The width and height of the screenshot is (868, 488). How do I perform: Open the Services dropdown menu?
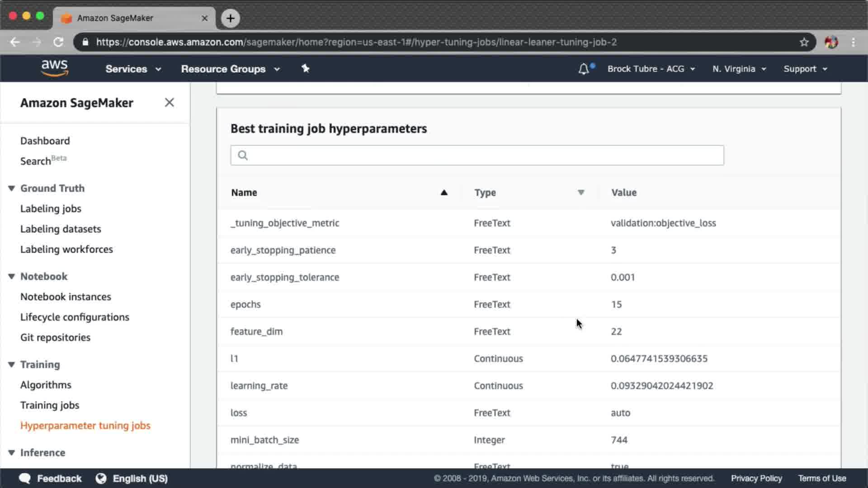click(133, 69)
